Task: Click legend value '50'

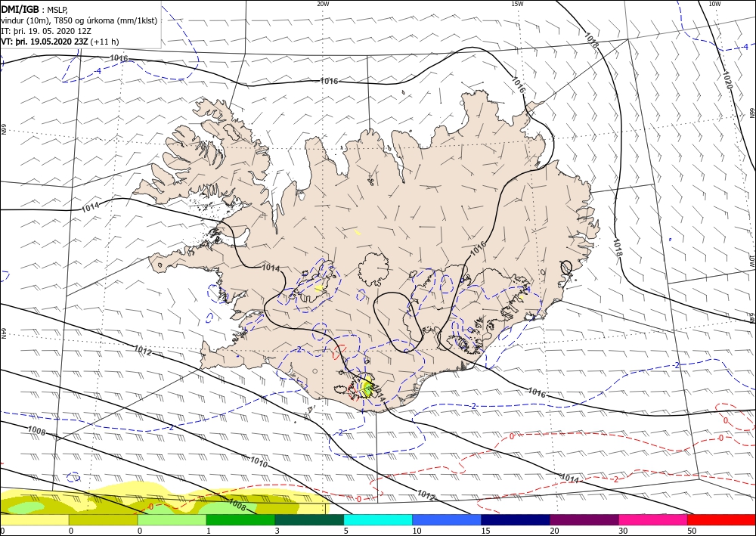Action: (692, 531)
